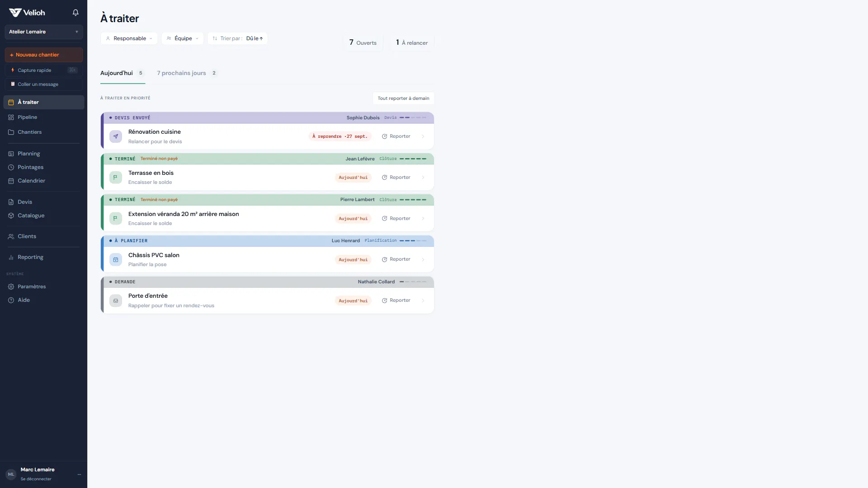The image size is (868, 488).
Task: Click the Châssis PVC salon title
Action: (154, 255)
